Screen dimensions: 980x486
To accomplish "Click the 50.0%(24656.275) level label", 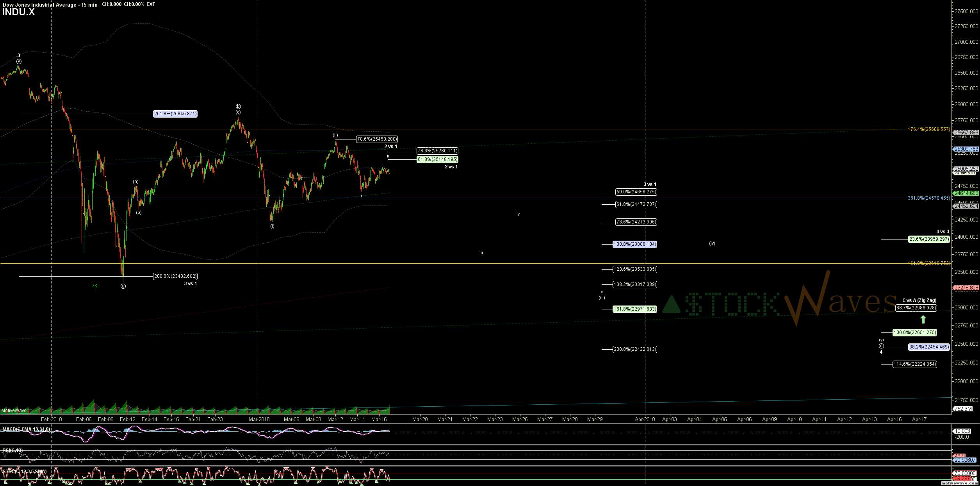I will coord(636,192).
